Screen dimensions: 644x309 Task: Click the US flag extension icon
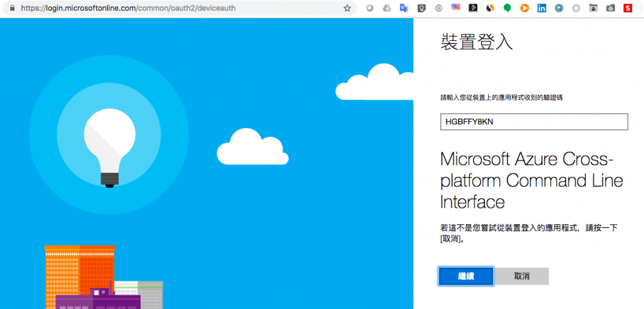(x=456, y=7)
